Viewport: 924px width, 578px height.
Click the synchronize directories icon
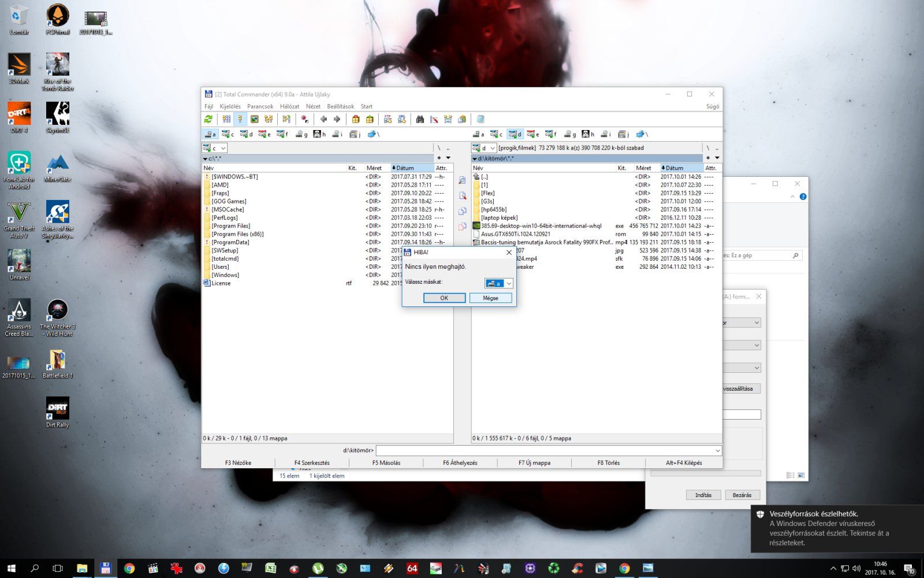[448, 119]
